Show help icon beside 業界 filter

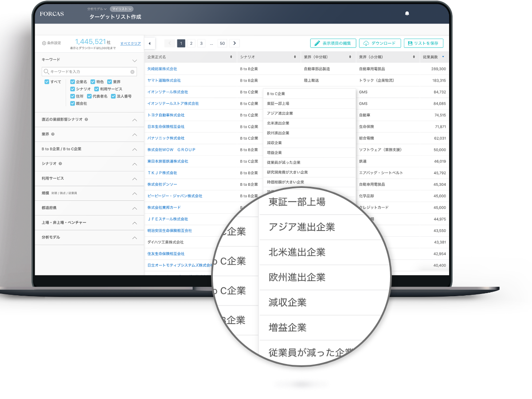point(53,134)
